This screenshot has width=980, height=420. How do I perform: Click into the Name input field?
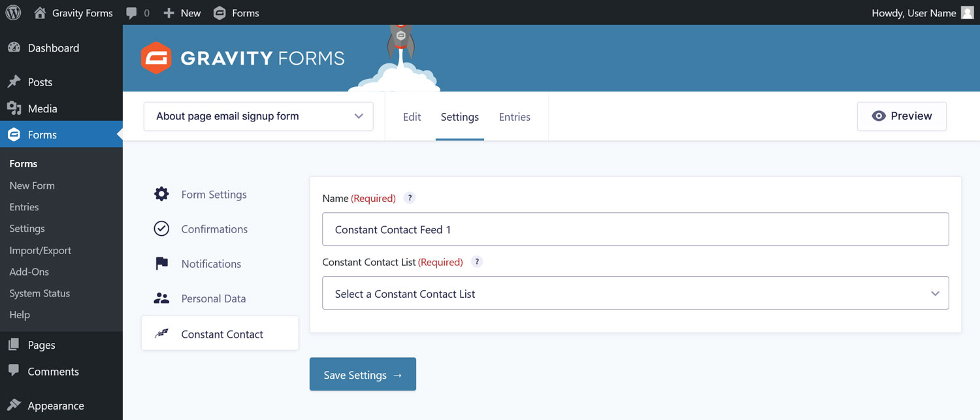click(x=635, y=229)
